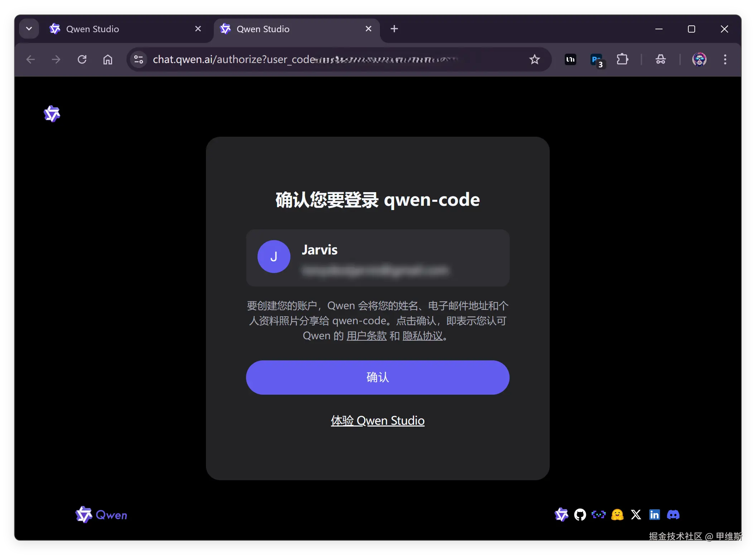The width and height of the screenshot is (756, 555).
Task: Expand the tab search dropdown chevron
Action: 29,29
